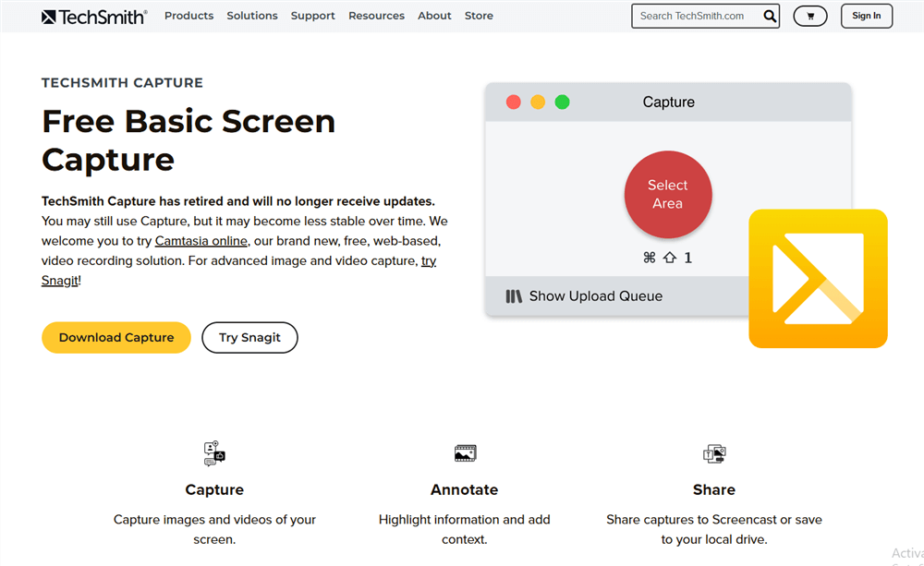Click the Annotate feature icon
This screenshot has height=566, width=924.
[465, 453]
